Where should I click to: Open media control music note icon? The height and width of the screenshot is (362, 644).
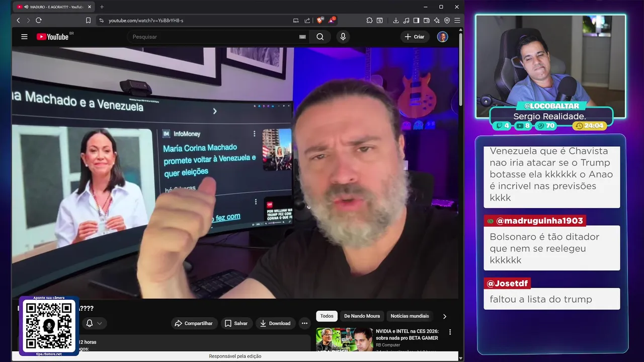(406, 20)
